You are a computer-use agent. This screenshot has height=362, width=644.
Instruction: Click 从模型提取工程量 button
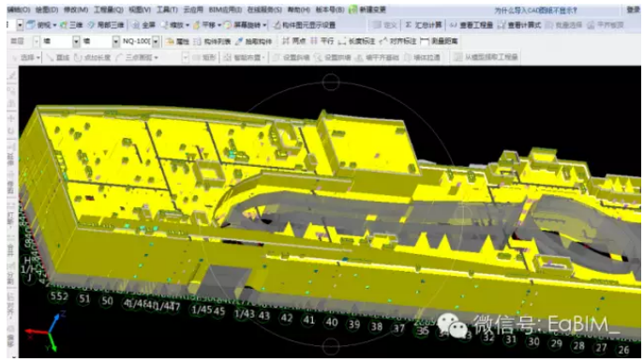[x=486, y=57]
